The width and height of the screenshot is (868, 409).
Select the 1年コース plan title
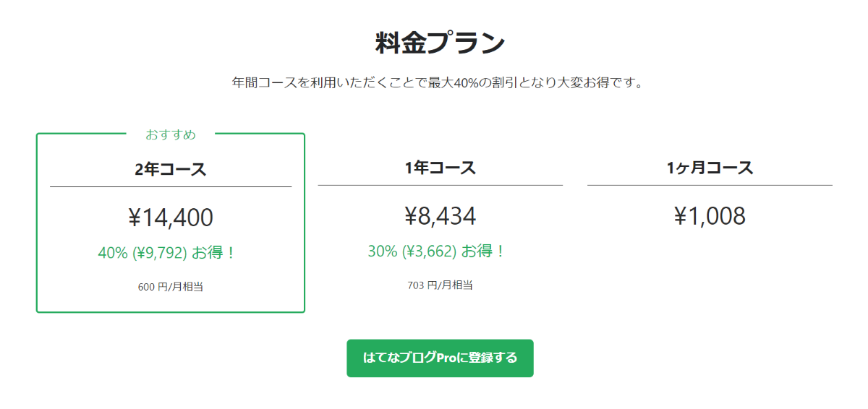click(x=440, y=168)
